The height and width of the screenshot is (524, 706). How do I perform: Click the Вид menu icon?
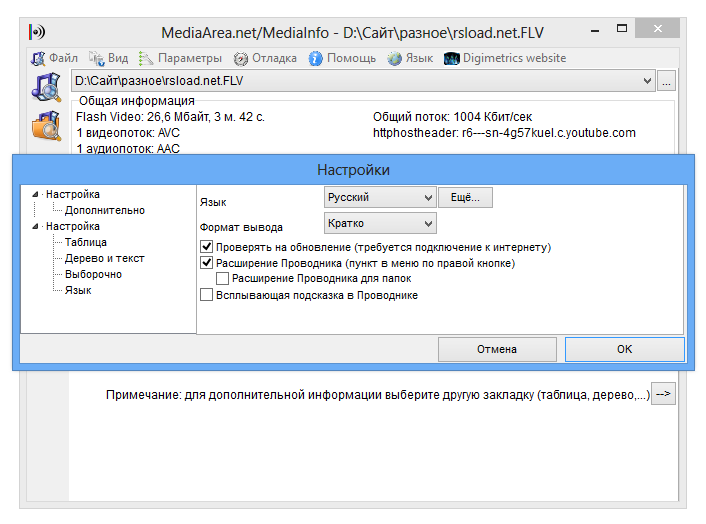coord(96,59)
